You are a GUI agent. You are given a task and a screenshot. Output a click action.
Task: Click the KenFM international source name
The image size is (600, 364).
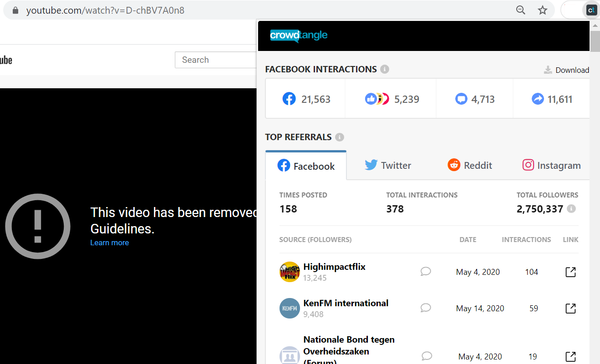tap(346, 303)
